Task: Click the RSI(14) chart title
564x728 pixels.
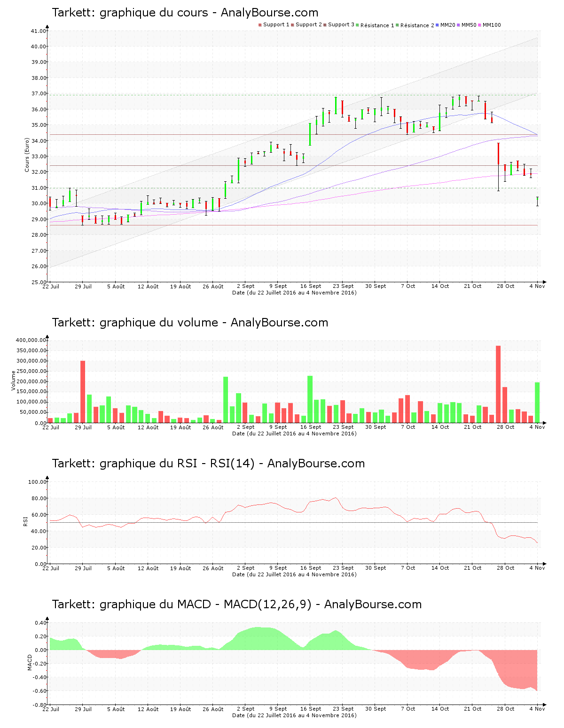Action: [208, 464]
